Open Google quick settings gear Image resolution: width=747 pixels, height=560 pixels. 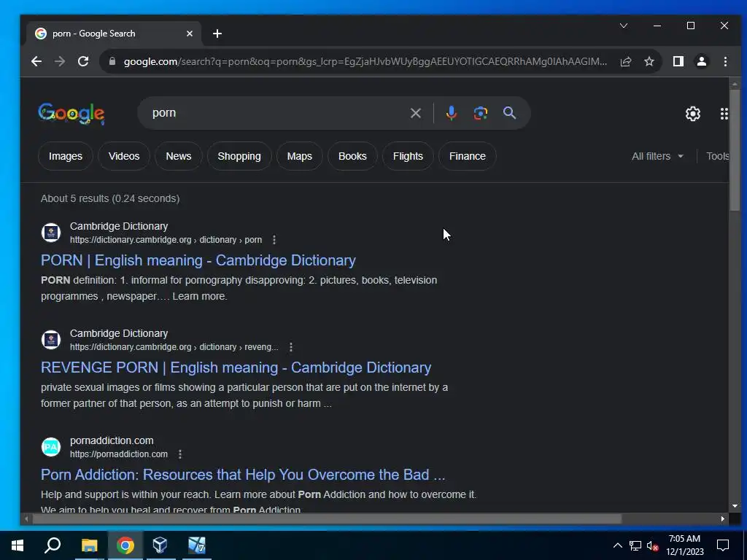(x=693, y=113)
